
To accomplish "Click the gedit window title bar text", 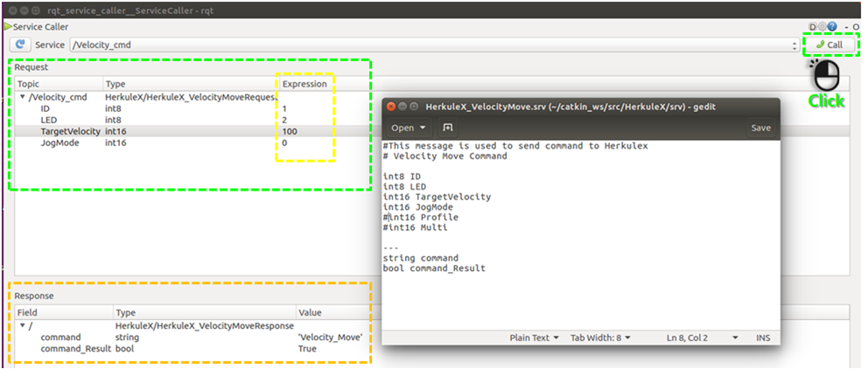I will tap(570, 107).
